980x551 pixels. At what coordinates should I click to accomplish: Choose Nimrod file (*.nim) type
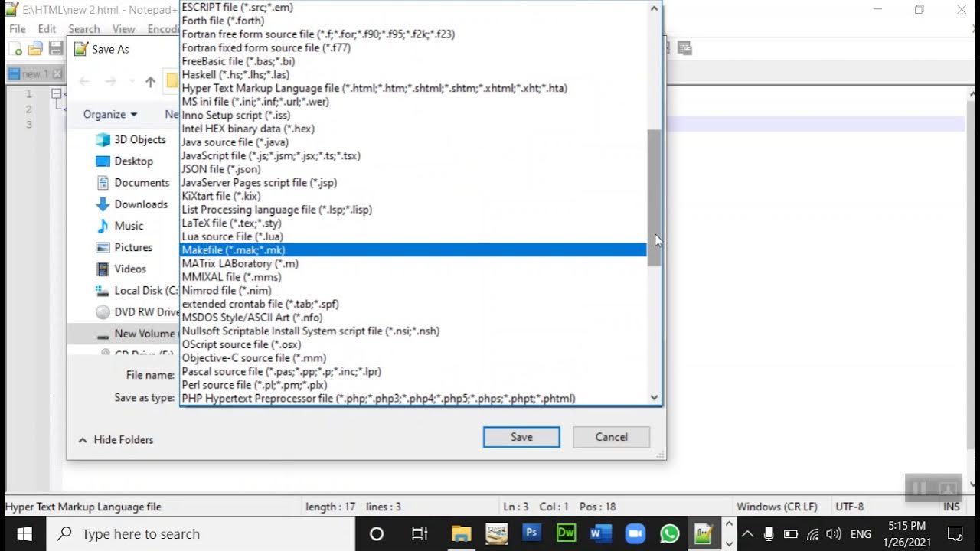(413, 290)
